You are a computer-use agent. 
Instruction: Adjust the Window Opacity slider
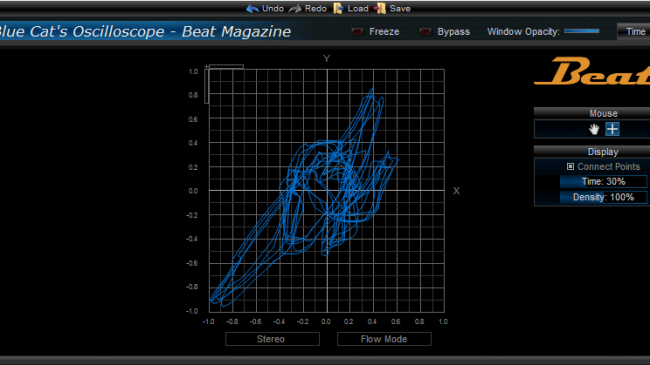click(582, 31)
